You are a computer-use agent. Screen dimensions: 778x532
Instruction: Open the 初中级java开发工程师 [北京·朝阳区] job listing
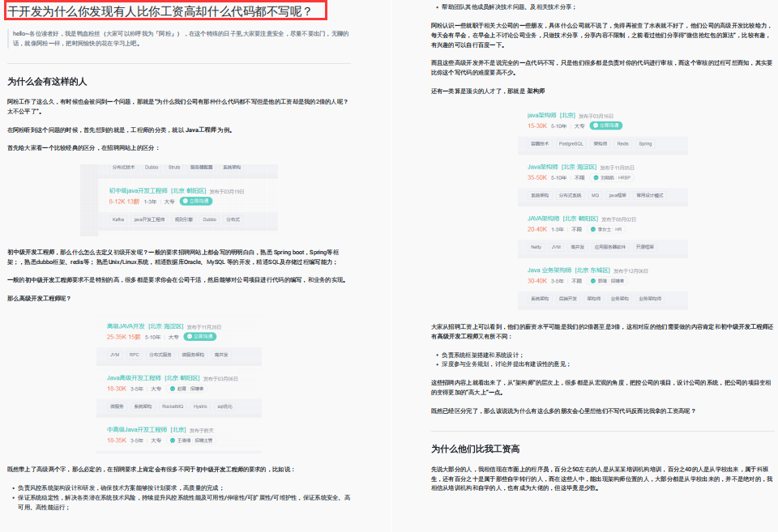157,191
